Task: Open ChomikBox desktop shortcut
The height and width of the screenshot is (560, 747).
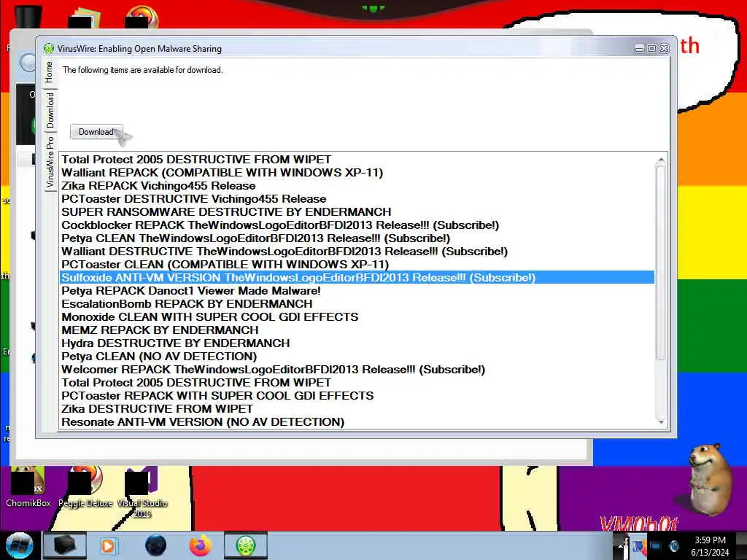Action: pos(28,488)
